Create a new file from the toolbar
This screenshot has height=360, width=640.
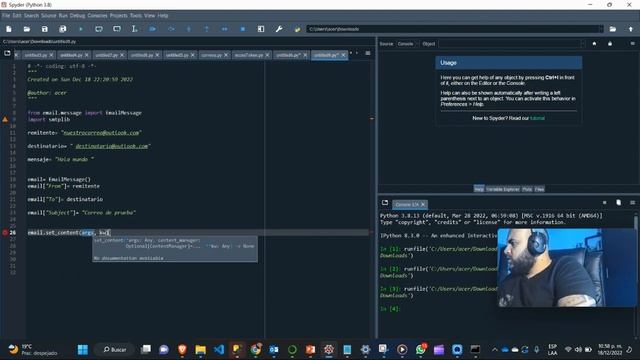click(9, 29)
